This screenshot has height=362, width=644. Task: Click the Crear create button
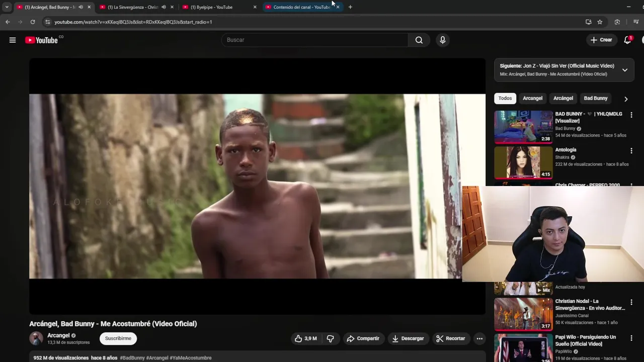[601, 40]
